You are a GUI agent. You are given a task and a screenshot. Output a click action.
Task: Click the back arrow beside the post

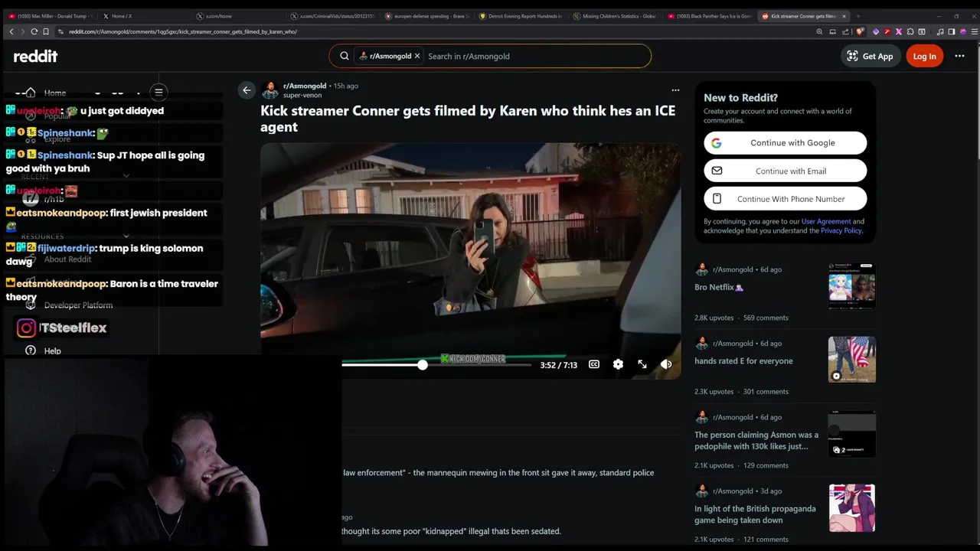(x=247, y=90)
